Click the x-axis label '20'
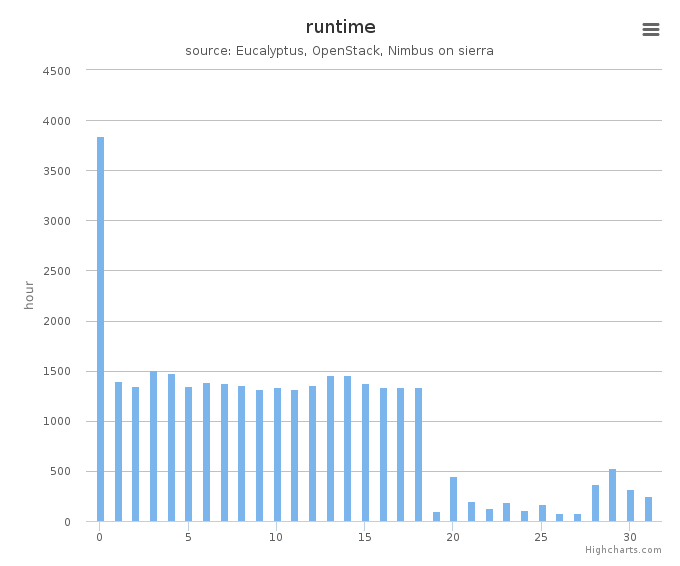The height and width of the screenshot is (566, 680). click(453, 537)
